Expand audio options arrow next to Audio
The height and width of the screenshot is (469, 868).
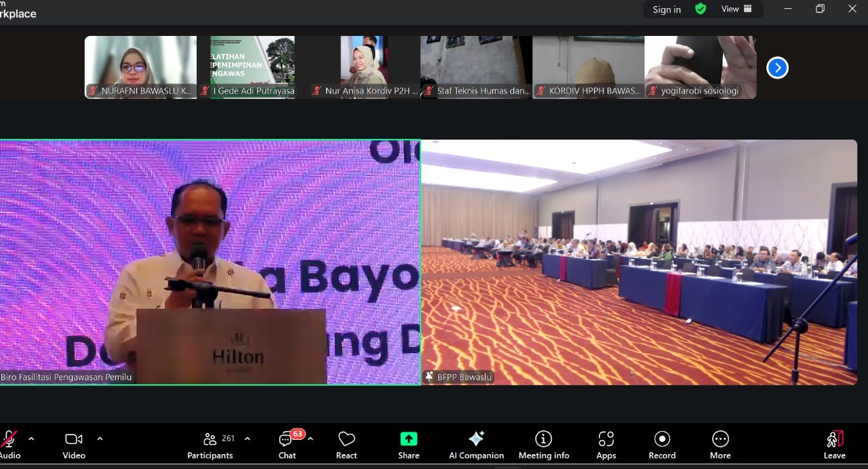pyautogui.click(x=31, y=439)
